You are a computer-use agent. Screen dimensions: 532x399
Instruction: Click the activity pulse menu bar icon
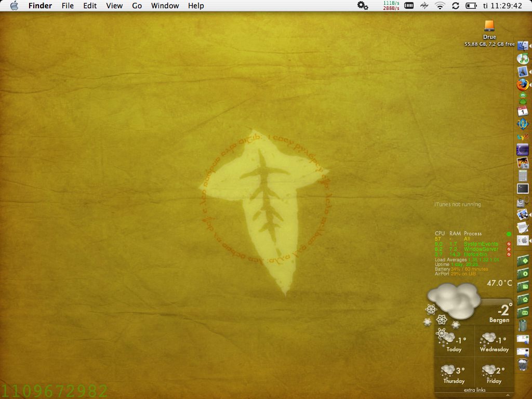424,5
